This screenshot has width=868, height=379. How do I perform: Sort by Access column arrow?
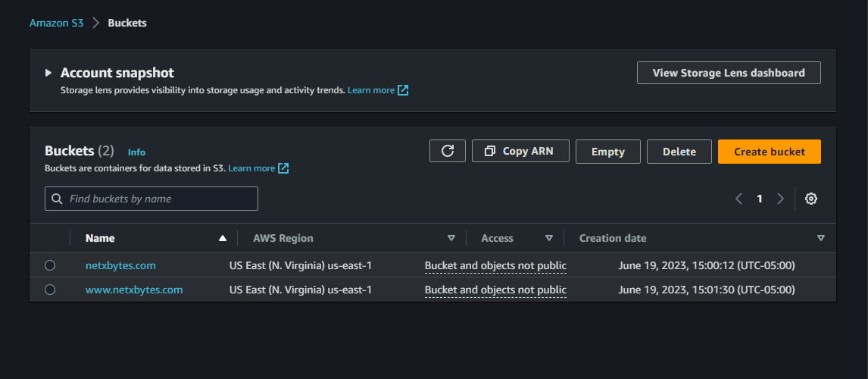(549, 238)
